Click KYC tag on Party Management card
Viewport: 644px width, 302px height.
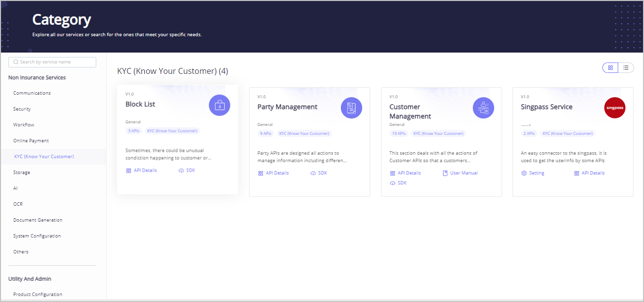[x=304, y=134]
